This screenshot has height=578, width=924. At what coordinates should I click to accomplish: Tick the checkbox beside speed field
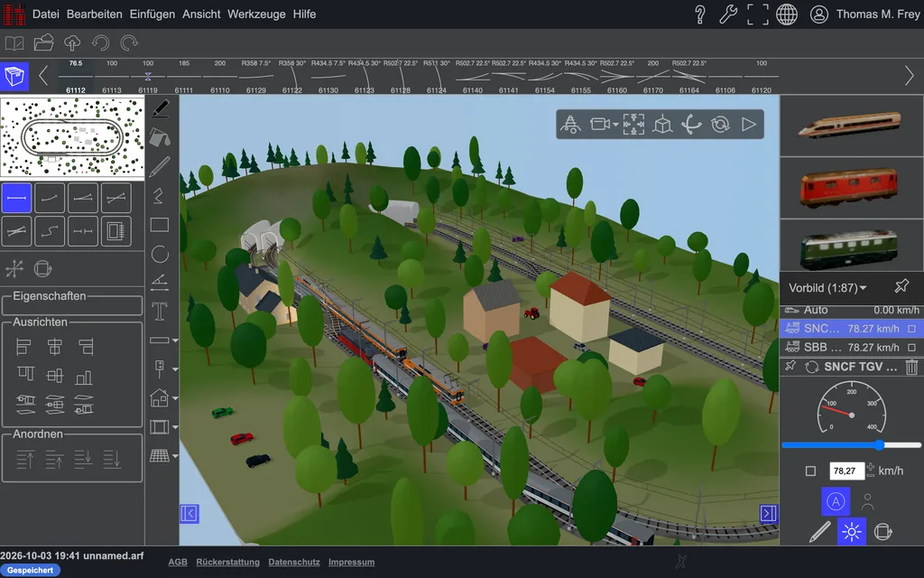point(811,471)
